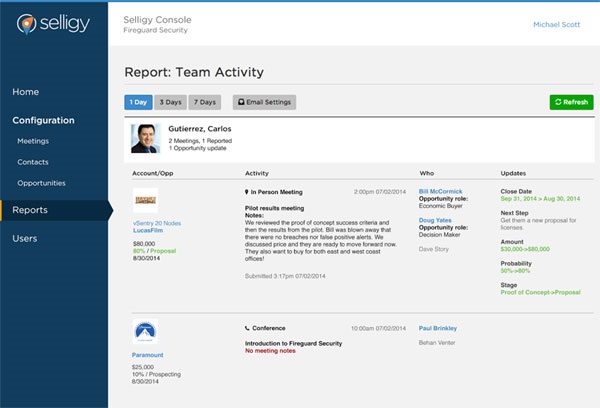Click the $25,000 amount value
The height and width of the screenshot is (408, 600).
pos(143,367)
